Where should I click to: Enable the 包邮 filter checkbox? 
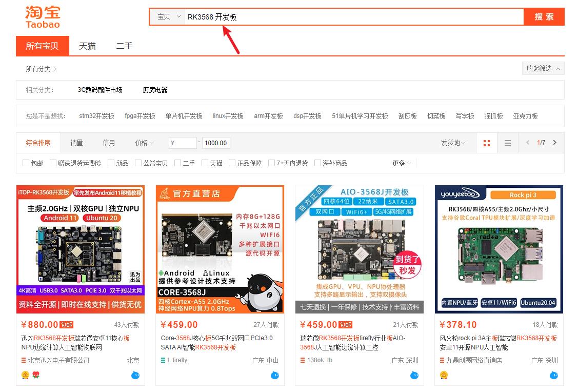[x=25, y=163]
